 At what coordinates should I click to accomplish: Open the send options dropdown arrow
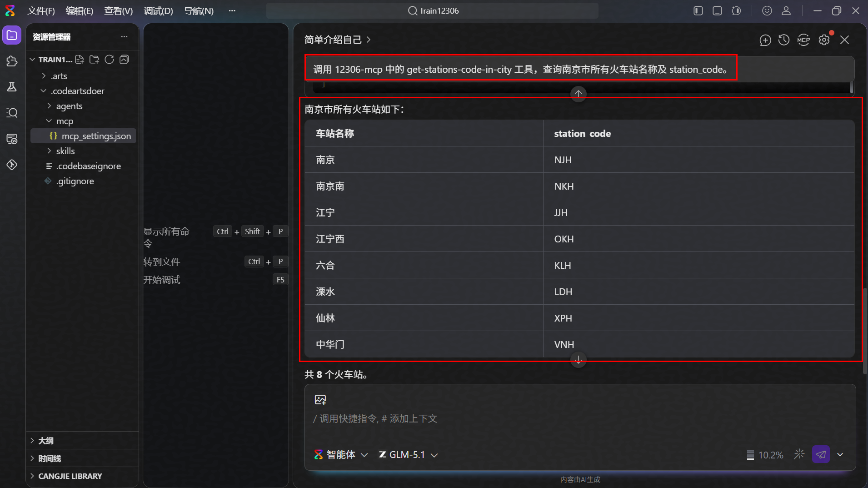[840, 455]
